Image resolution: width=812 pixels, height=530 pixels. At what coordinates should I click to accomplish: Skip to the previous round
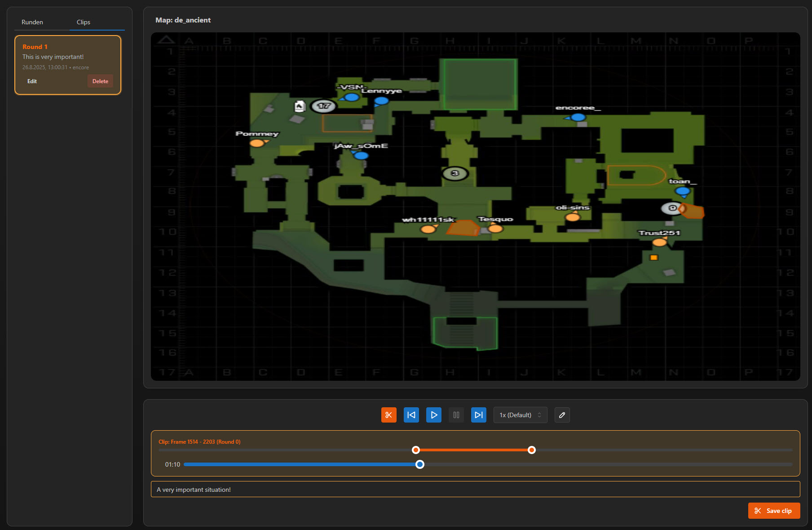pos(411,415)
